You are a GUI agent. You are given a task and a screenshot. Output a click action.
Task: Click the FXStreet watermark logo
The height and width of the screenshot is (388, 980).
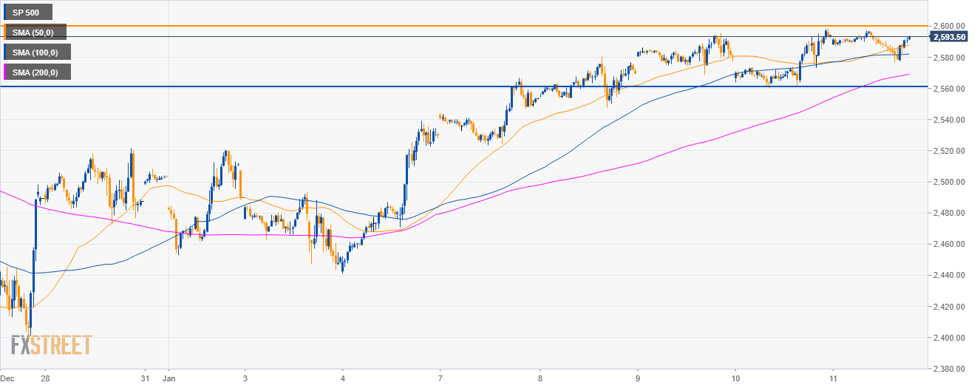(x=51, y=345)
